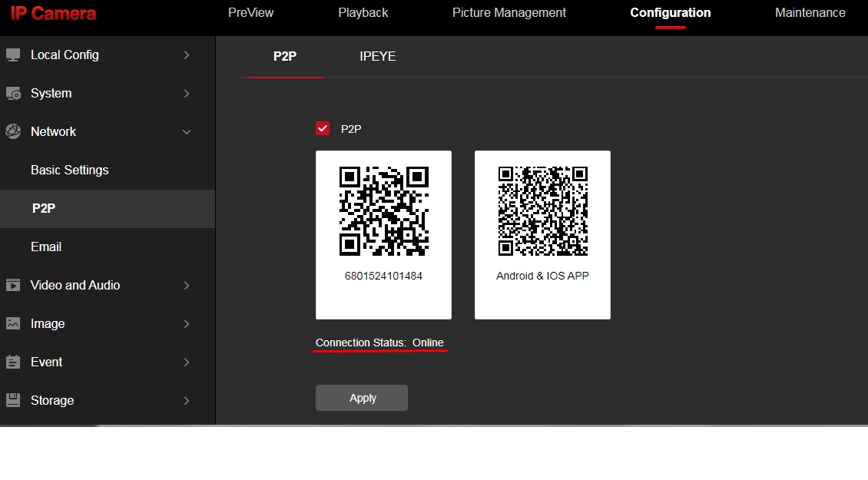Click Video and Audio sidebar label
The width and height of the screenshot is (868, 480).
coord(75,285)
